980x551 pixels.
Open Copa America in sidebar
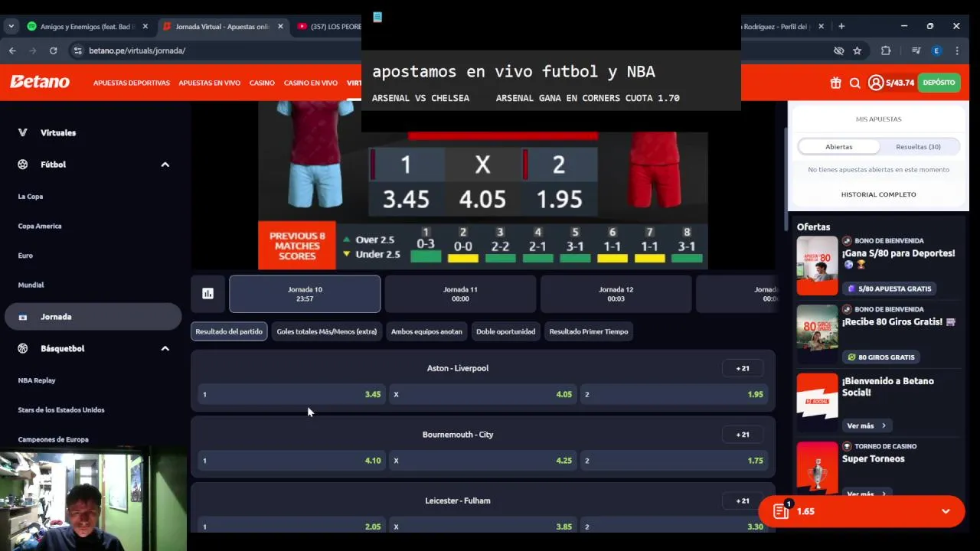tap(40, 226)
